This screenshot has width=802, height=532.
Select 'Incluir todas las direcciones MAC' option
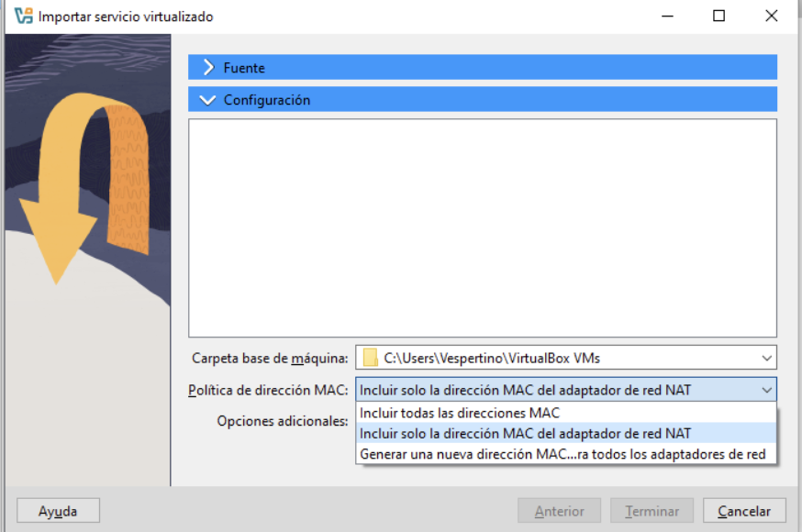565,413
